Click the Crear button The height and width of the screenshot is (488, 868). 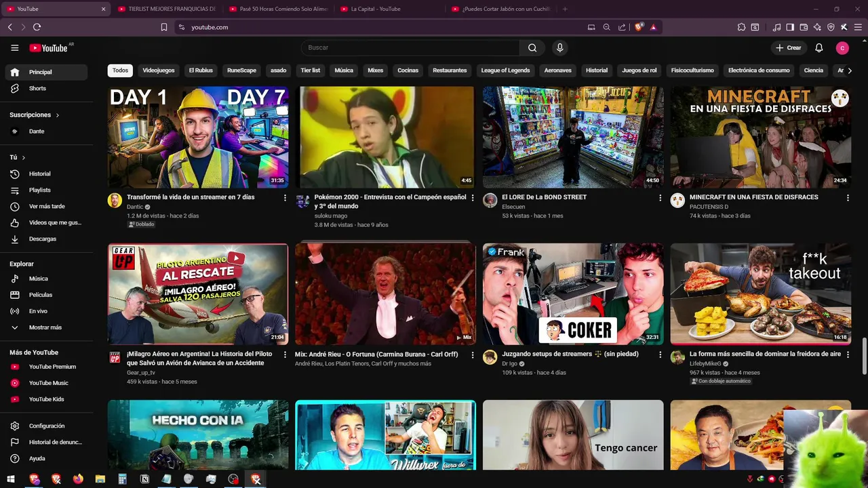(x=789, y=47)
